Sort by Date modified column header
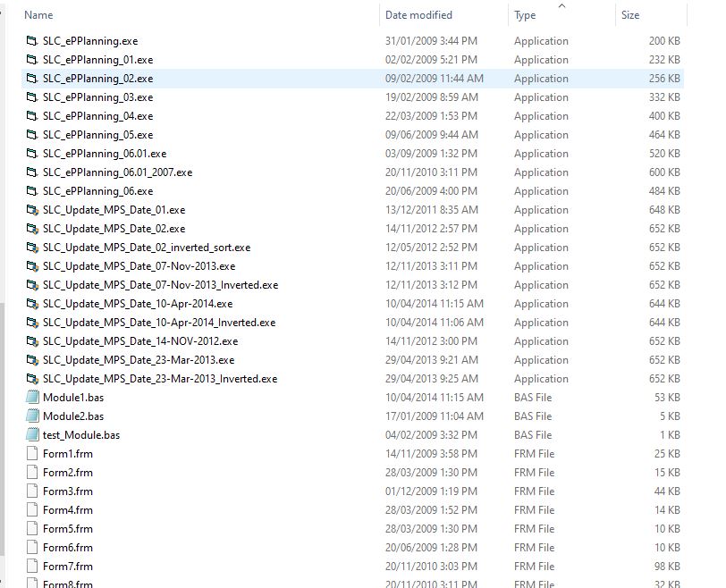 click(x=418, y=15)
